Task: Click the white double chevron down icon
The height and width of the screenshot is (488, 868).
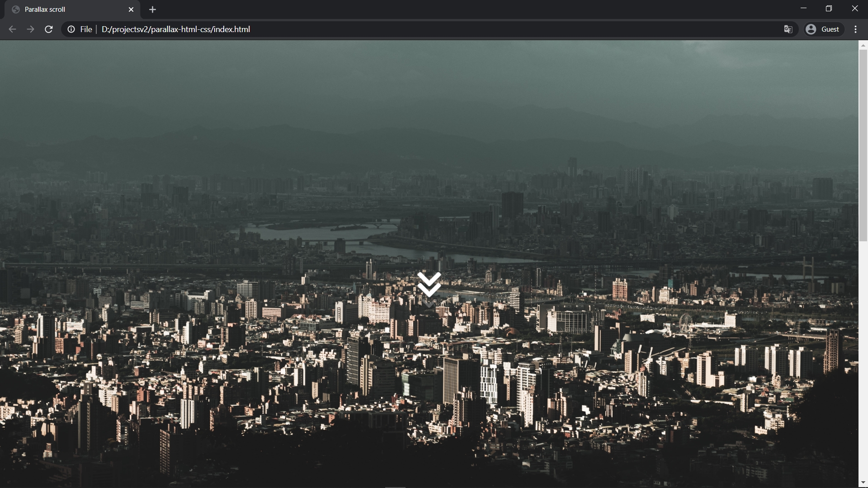Action: click(x=429, y=284)
